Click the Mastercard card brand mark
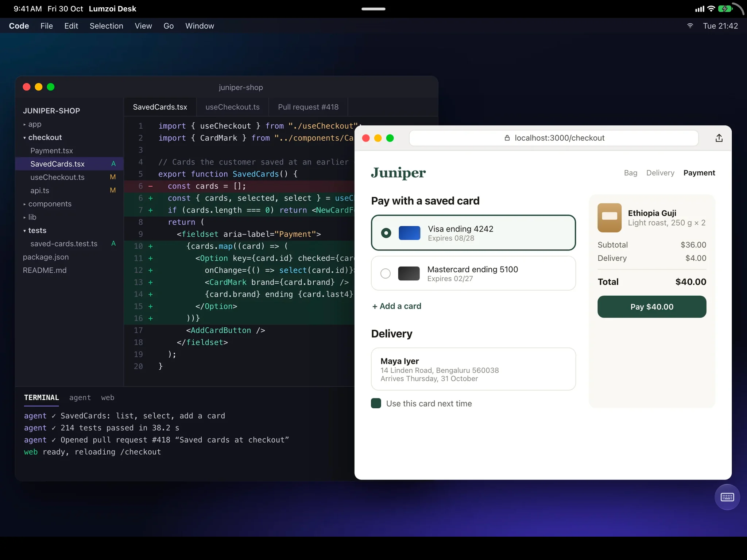747x560 pixels. tap(409, 273)
